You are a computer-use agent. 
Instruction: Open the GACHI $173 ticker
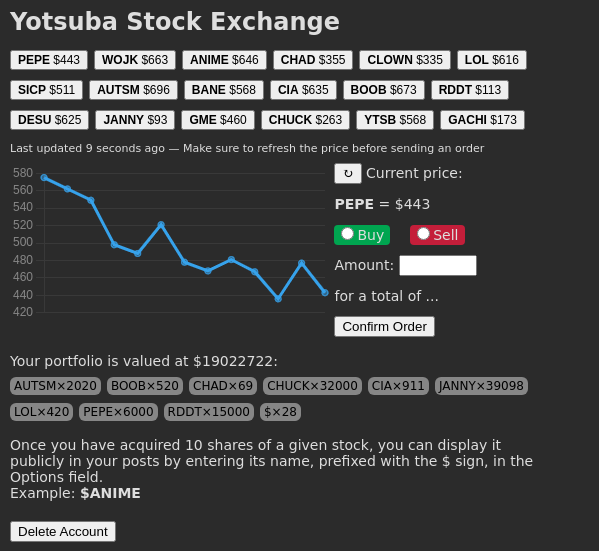tap(482, 120)
